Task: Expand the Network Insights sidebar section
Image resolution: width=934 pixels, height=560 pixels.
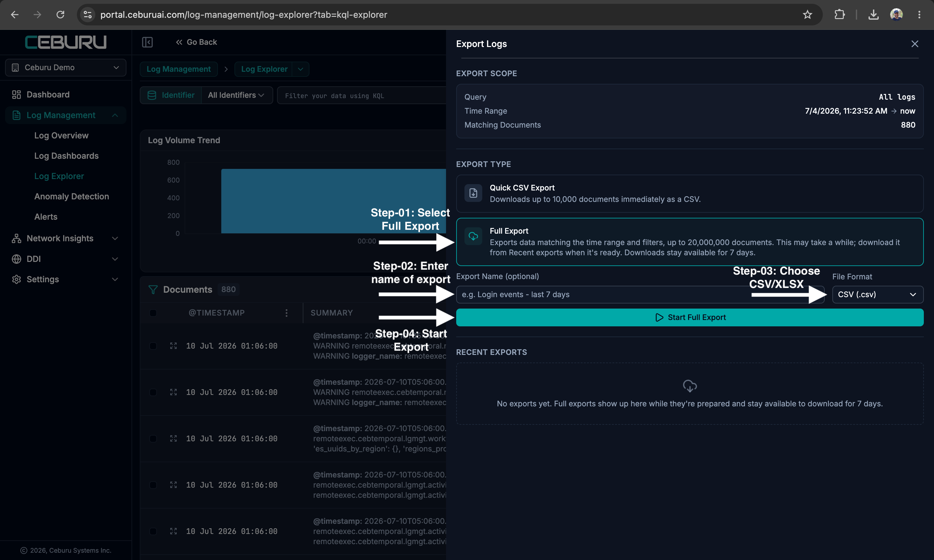Action: click(66, 238)
